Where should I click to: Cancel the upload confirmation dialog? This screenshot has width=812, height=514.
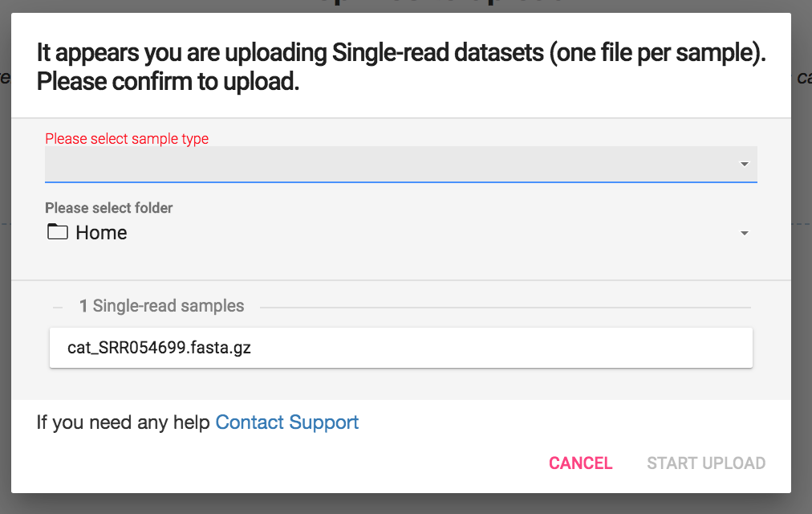coord(580,463)
